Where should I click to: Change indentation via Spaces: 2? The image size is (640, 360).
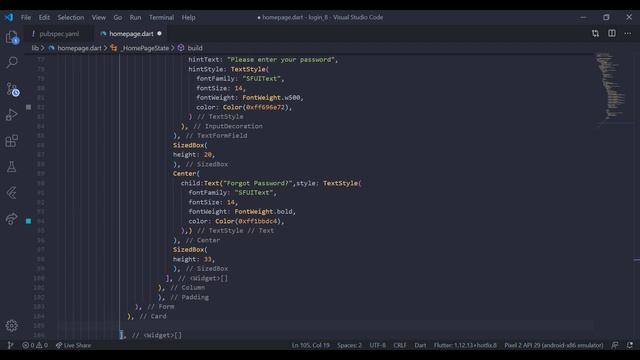[349, 345]
